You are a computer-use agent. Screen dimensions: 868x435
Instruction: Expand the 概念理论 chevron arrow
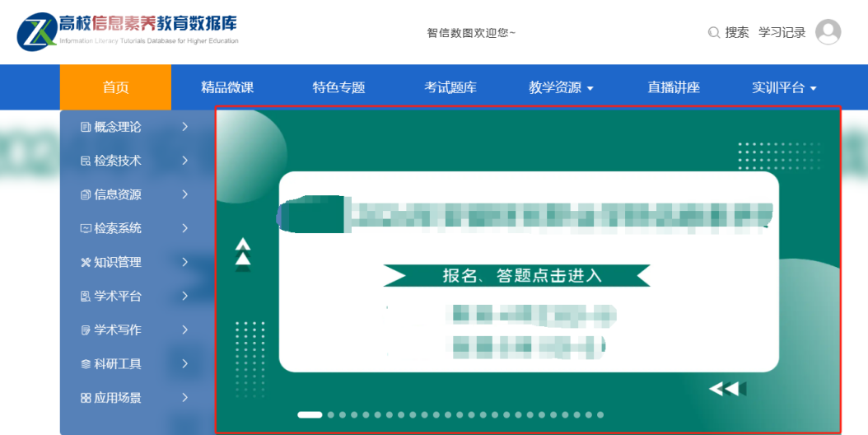[185, 127]
